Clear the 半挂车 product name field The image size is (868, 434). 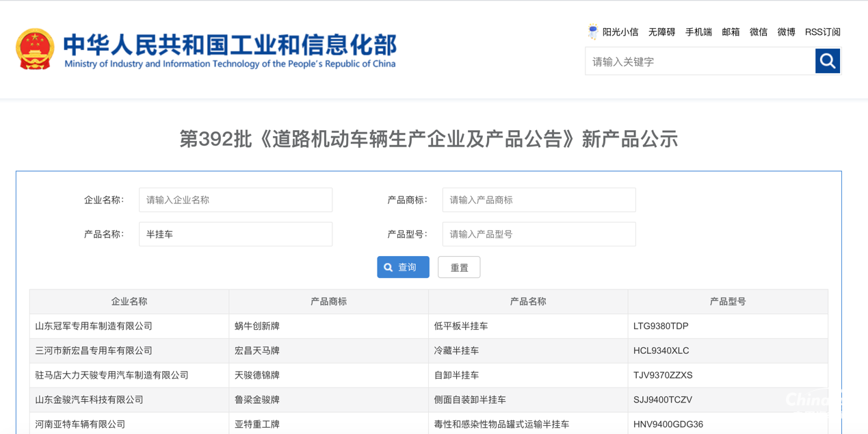[235, 233]
